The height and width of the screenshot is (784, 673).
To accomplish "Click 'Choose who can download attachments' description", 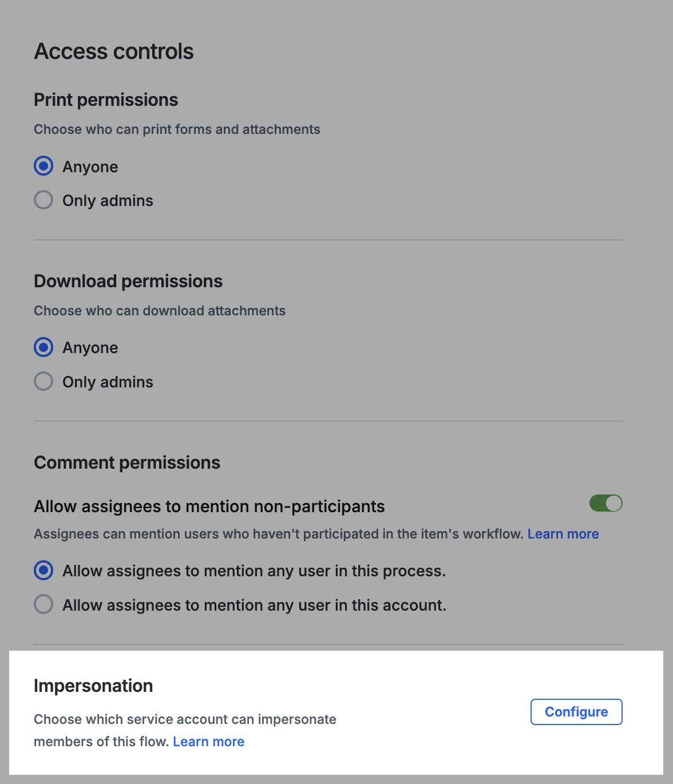I will click(x=160, y=311).
